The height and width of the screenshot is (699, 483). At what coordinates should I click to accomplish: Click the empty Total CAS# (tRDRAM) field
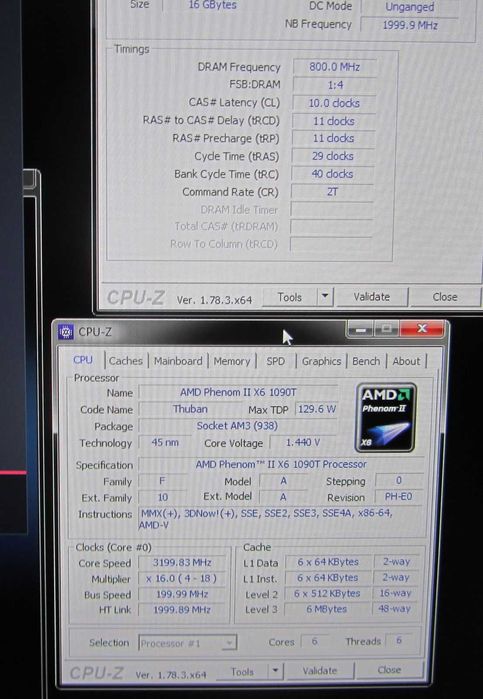click(331, 226)
